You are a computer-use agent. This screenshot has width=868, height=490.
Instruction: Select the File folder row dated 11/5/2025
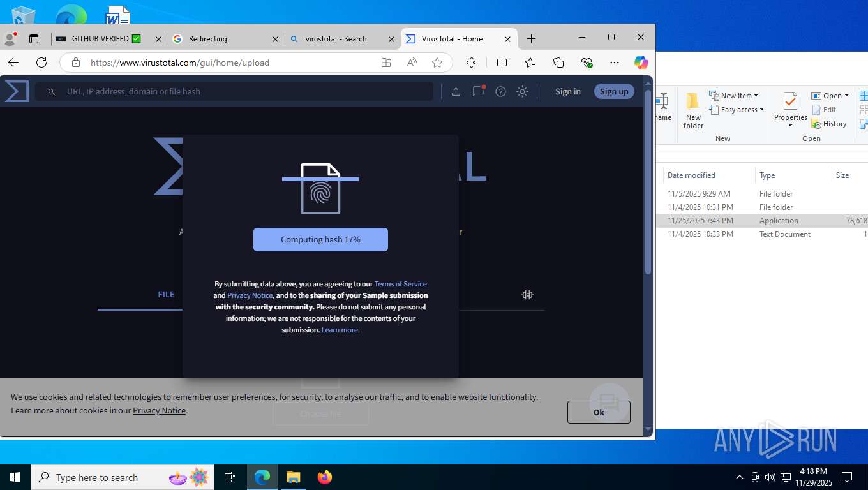pyautogui.click(x=762, y=194)
